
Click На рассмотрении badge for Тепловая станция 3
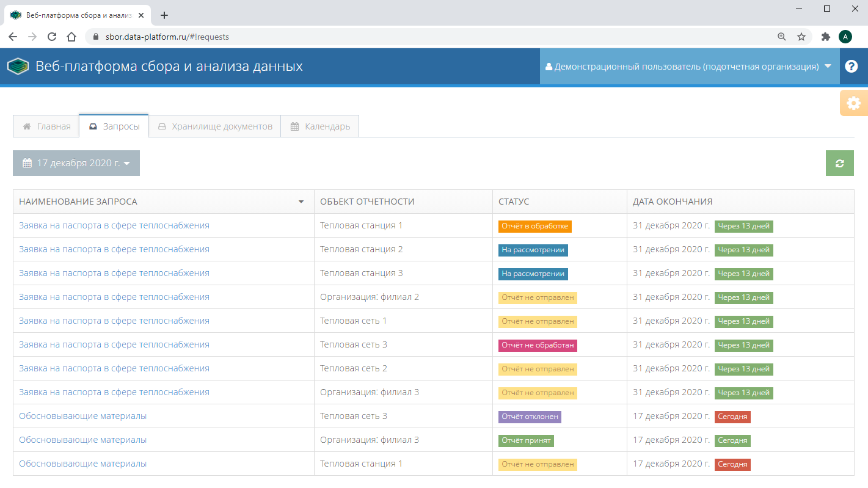pyautogui.click(x=533, y=274)
